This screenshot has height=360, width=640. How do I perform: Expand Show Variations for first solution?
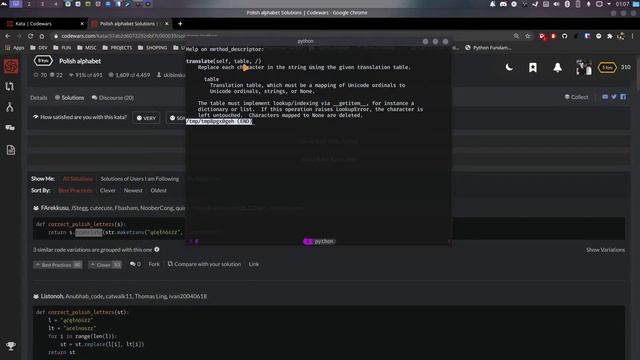click(x=605, y=249)
